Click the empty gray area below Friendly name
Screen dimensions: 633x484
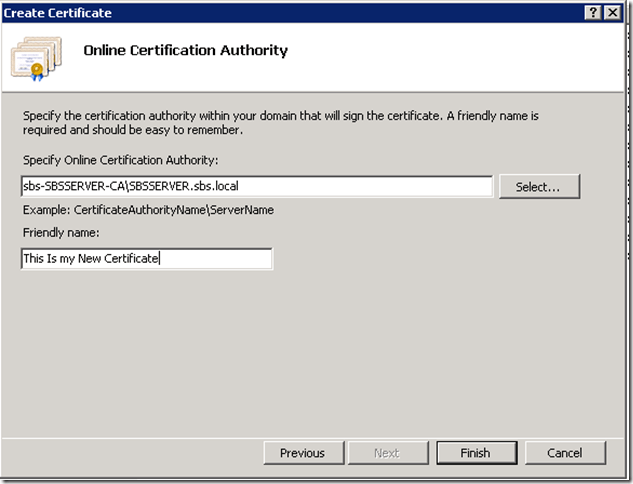pos(300,350)
